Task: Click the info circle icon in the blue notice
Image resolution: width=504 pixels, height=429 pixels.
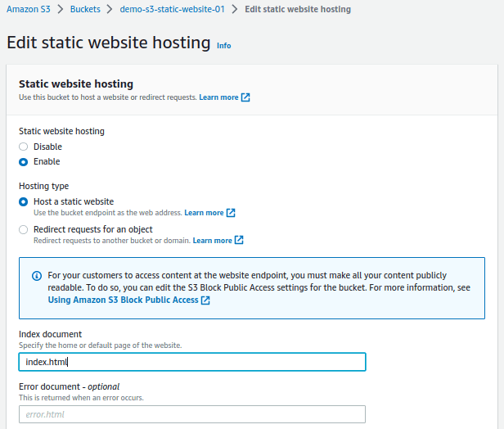Action: point(37,276)
